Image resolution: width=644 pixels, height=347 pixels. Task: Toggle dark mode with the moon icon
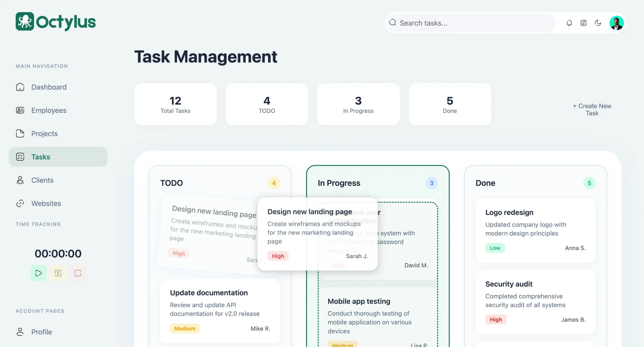(598, 23)
